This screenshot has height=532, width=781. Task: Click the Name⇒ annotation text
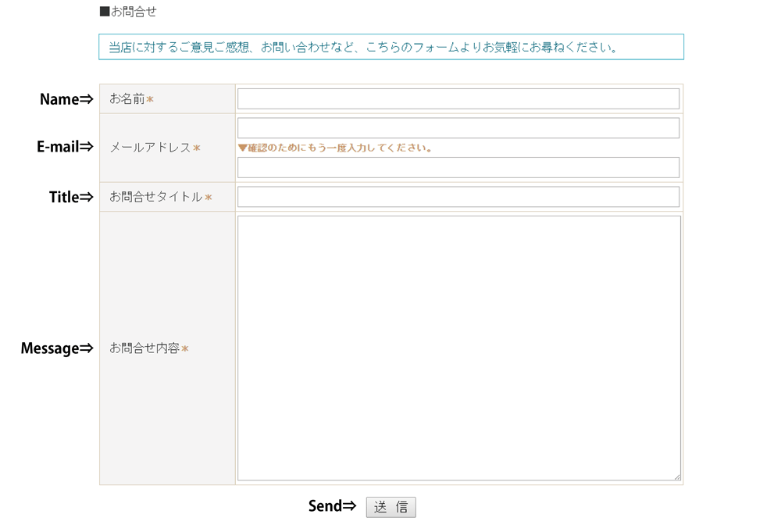66,99
